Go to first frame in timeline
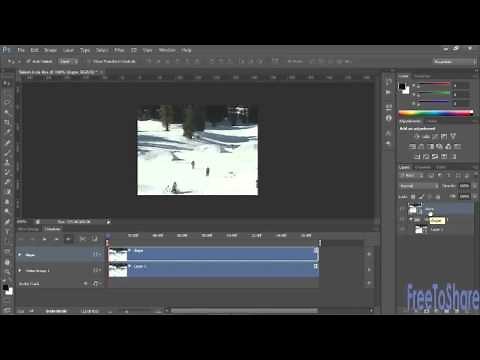Image resolution: width=480 pixels, height=360 pixels. point(21,239)
